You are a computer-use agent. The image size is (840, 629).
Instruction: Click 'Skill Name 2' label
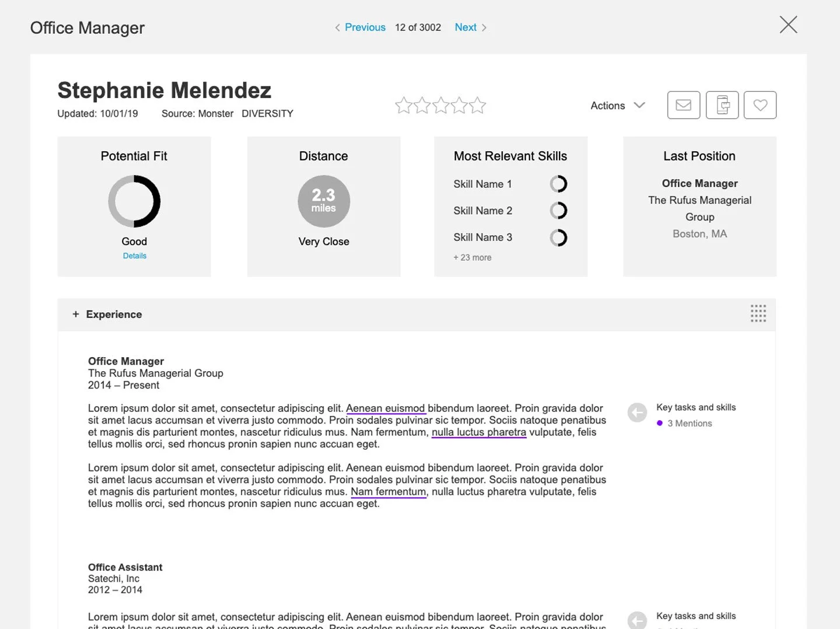[483, 211]
